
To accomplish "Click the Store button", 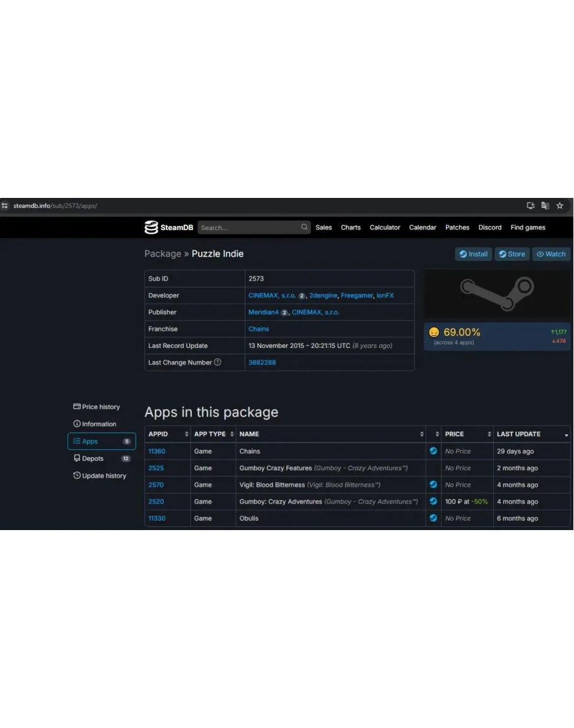I will pyautogui.click(x=512, y=254).
